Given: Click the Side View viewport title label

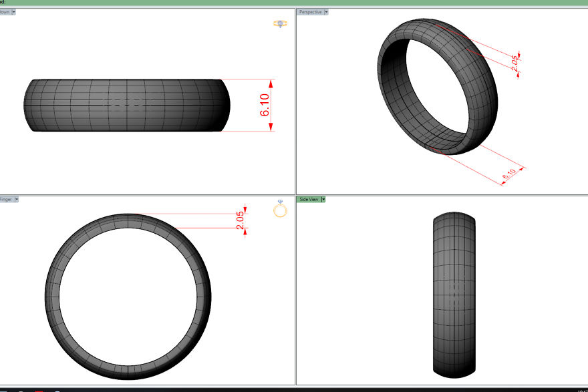Looking at the screenshot, I should click(x=309, y=198).
